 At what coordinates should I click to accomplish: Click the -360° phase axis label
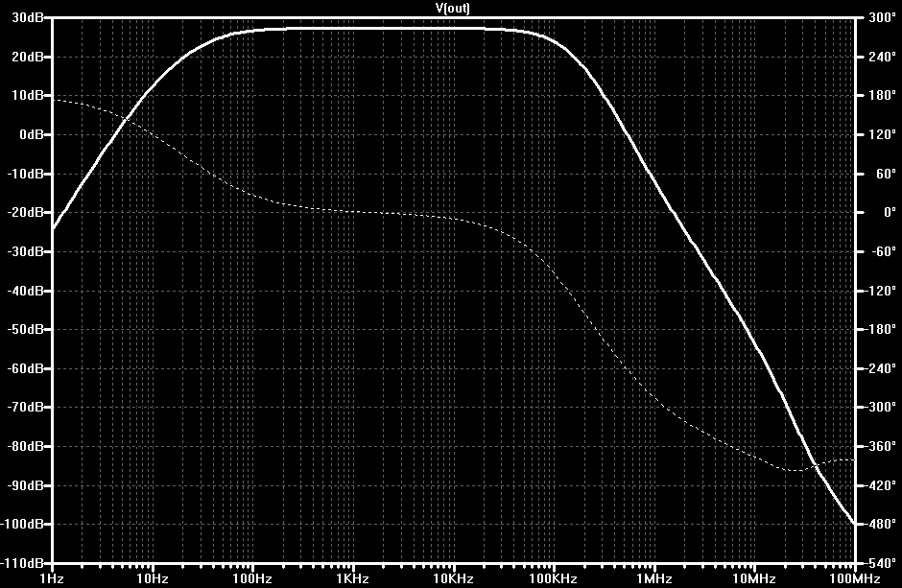(x=880, y=446)
